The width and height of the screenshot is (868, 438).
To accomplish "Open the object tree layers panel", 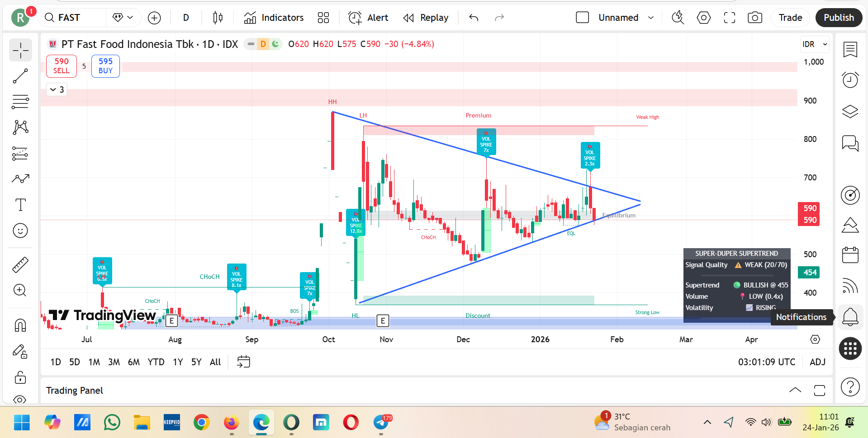I will pos(850,111).
